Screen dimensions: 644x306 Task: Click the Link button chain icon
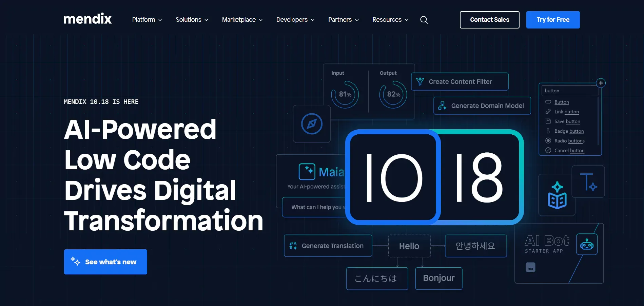(548, 112)
